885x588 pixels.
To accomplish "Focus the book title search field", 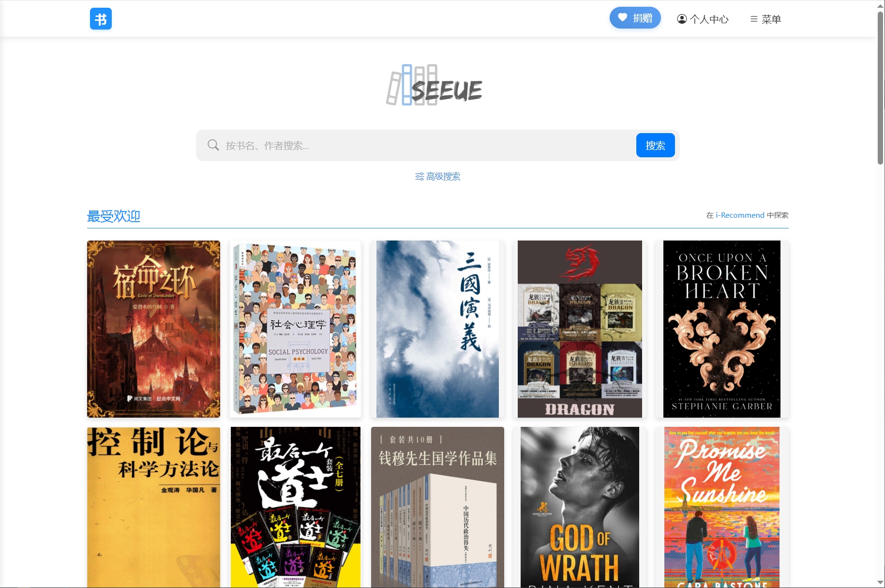I will (428, 145).
